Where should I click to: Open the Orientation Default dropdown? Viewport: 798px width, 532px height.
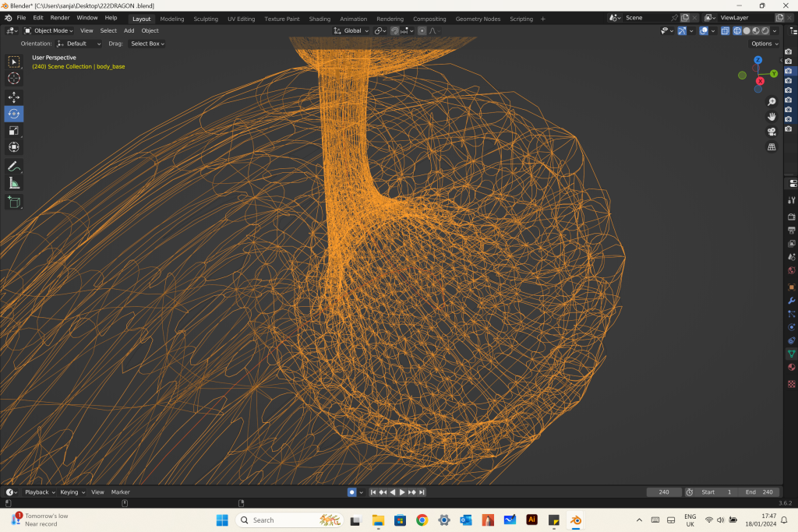tap(79, 44)
